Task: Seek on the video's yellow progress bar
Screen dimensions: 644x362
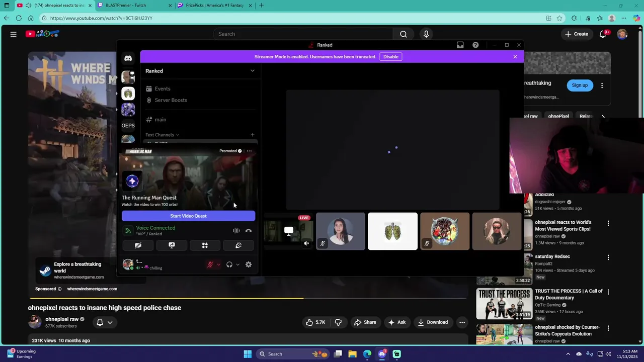Action: point(248,298)
